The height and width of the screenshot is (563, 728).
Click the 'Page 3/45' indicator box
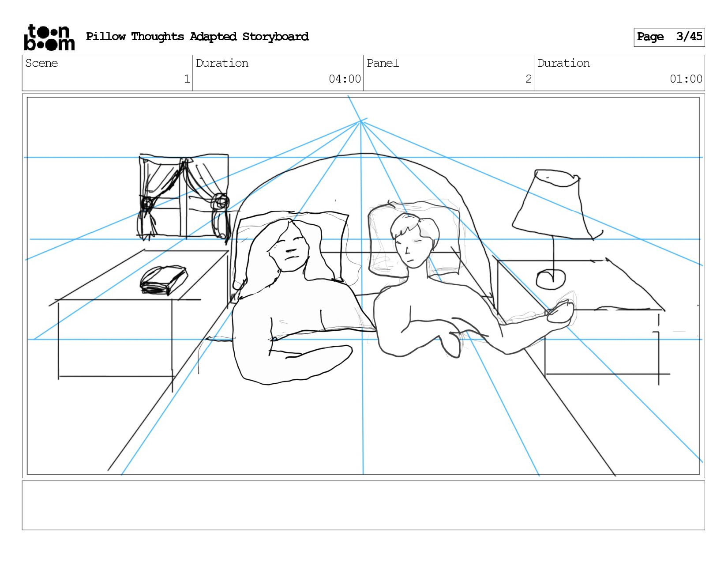click(x=669, y=37)
